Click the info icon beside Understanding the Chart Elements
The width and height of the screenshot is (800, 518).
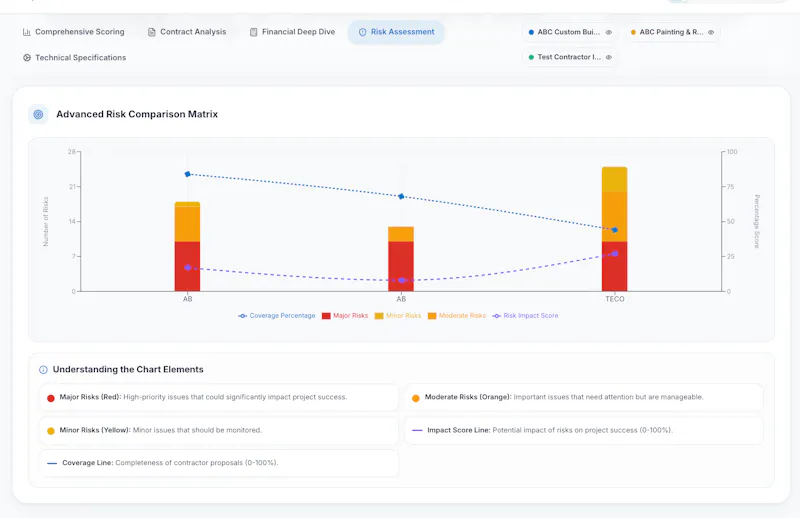[43, 370]
